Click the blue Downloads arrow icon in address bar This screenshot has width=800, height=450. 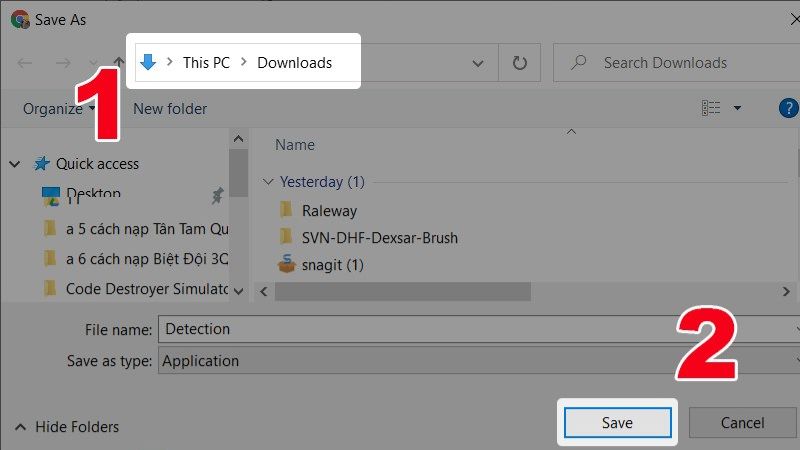click(148, 62)
